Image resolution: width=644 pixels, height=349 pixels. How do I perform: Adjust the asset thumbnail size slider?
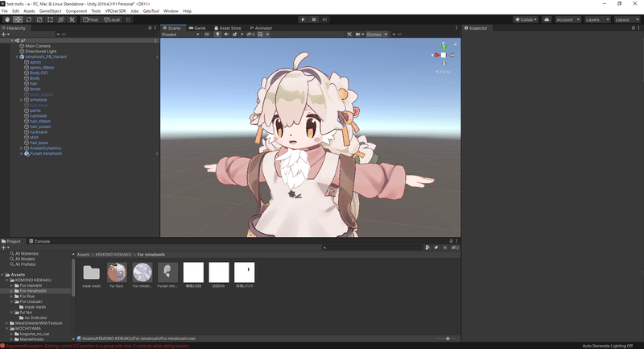point(447,339)
